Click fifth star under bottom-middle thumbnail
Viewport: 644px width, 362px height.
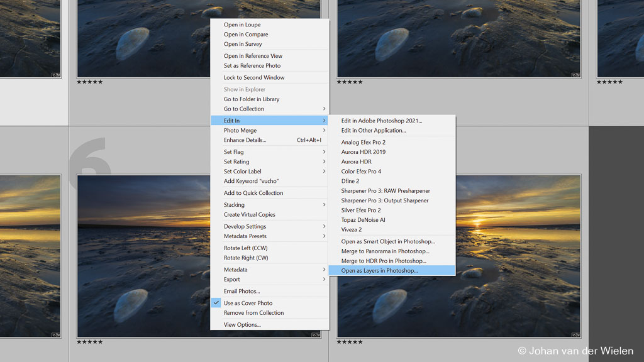coord(100,343)
